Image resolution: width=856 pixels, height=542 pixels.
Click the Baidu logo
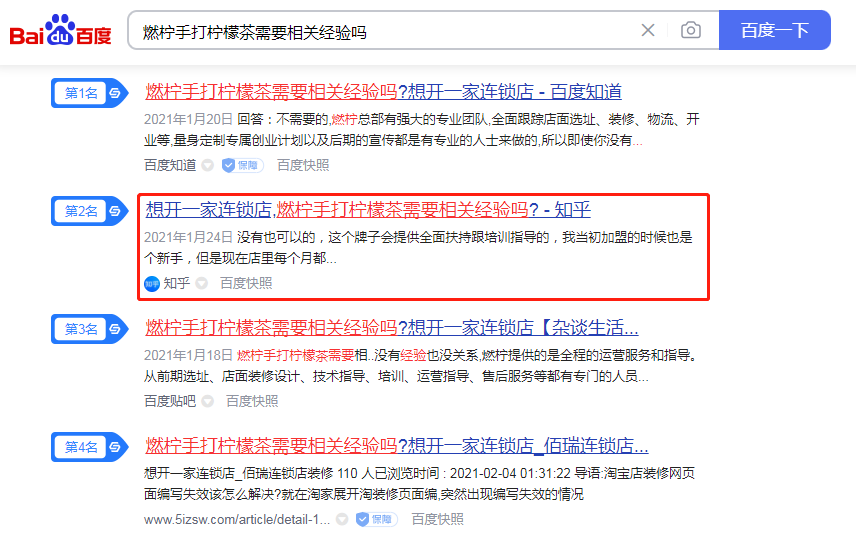61,31
